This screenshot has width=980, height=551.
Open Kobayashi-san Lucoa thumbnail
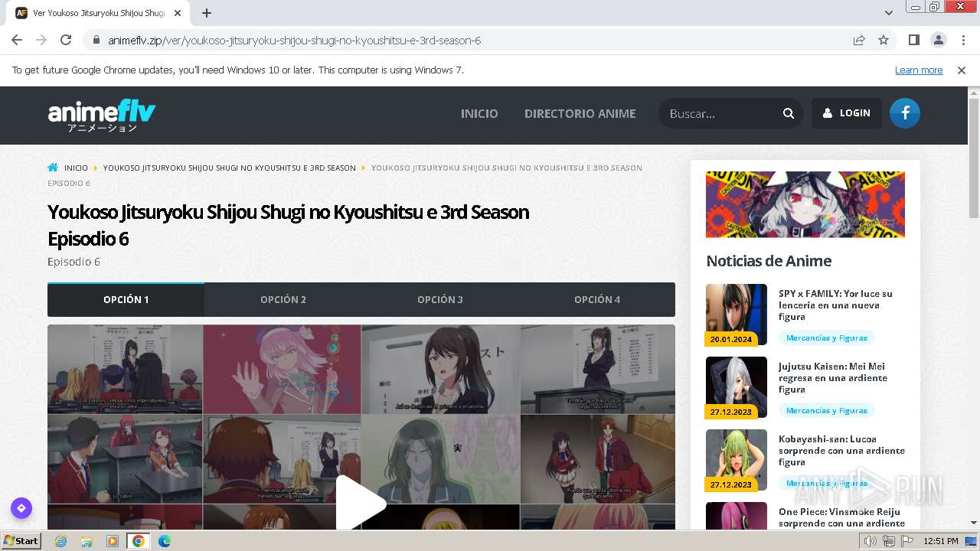[x=737, y=460]
